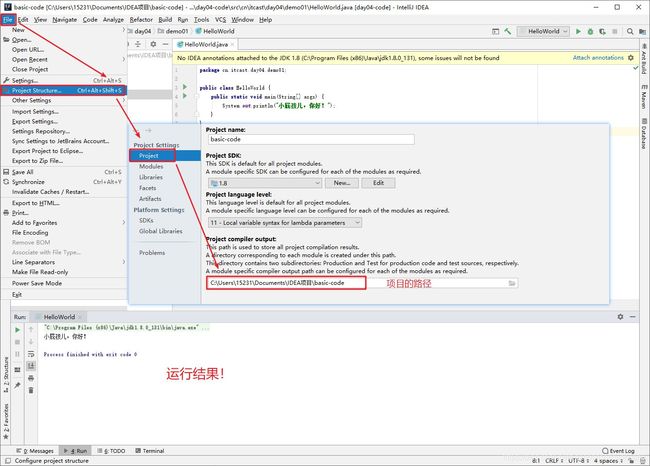This screenshot has height=466, width=650.
Task: Click the run gutter arrow beside class HelloWorld
Action: [185, 87]
